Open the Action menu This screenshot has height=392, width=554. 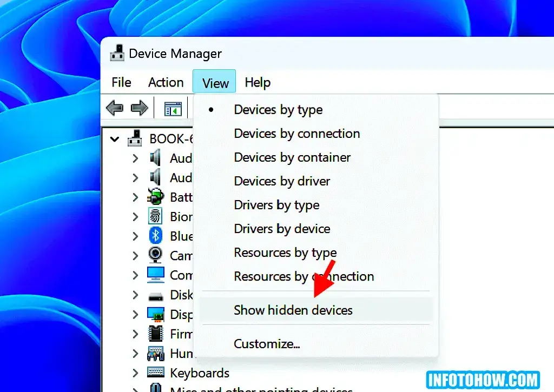point(166,82)
